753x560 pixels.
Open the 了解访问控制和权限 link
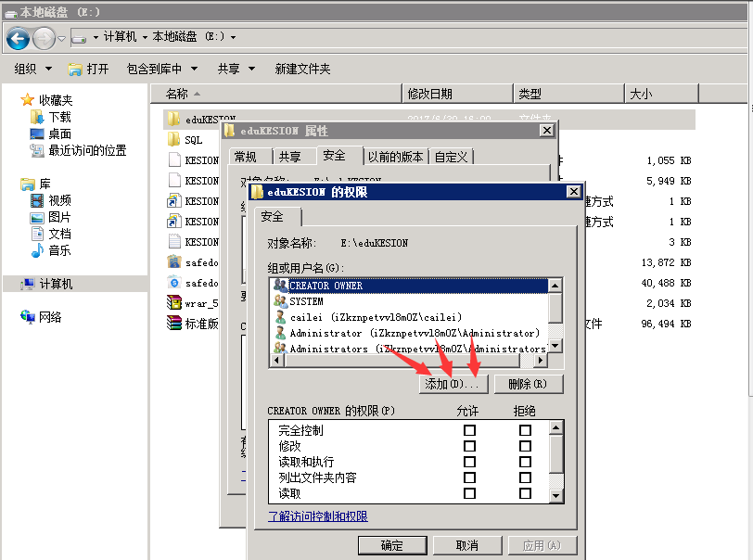point(318,516)
